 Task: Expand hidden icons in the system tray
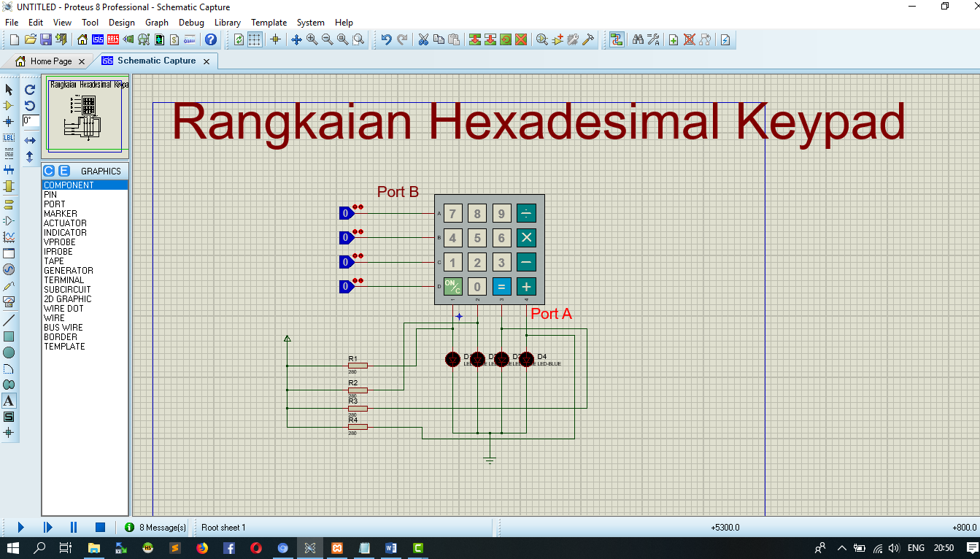pos(841,547)
